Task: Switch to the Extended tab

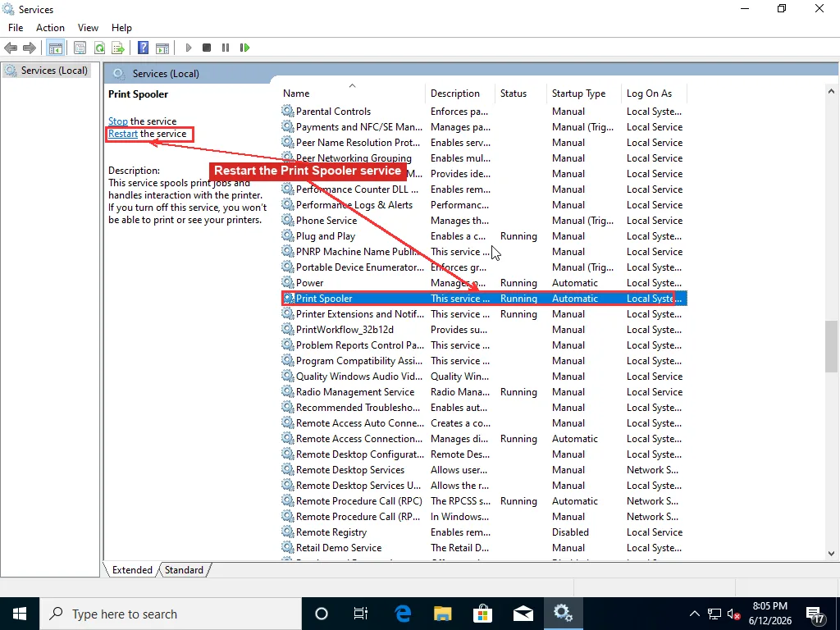Action: coord(132,569)
